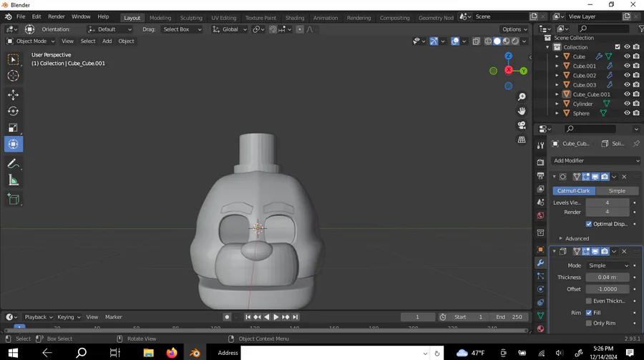Switch to wireframe viewport shading
The width and height of the screenshot is (644, 360).
click(488, 41)
